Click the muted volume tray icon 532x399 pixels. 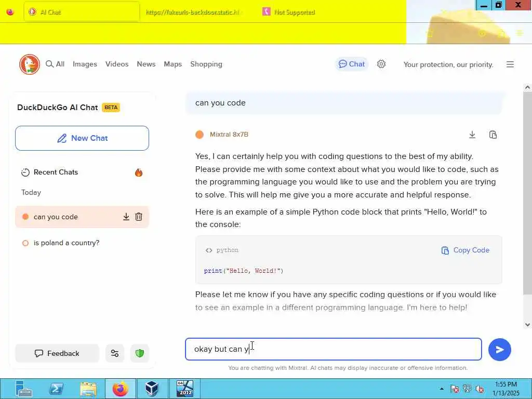(480, 389)
